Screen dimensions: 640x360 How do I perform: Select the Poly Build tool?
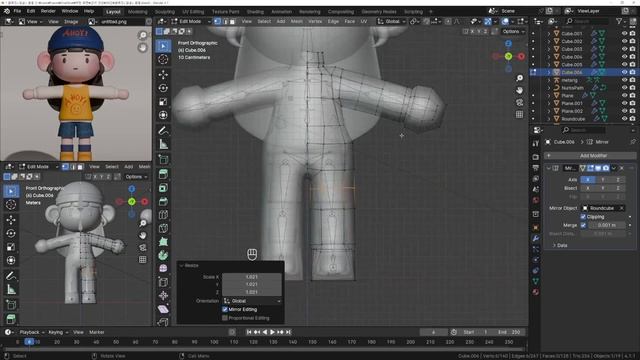pyautogui.click(x=163, y=242)
